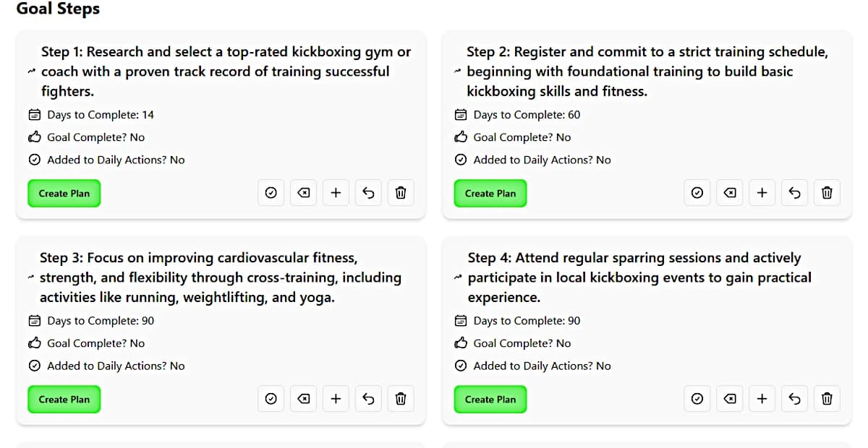
Task: Click the plus icon on Step 2
Action: tap(762, 193)
